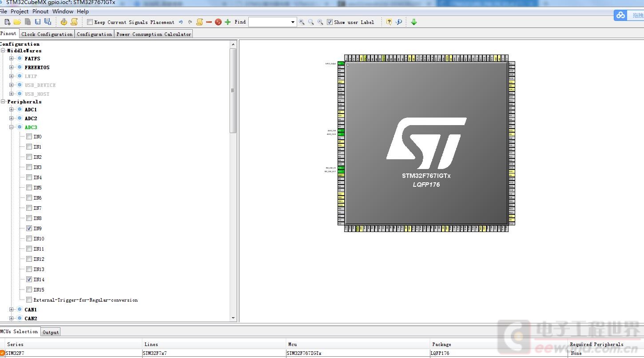Uncheck ADC3 IN9 checkbox

pyautogui.click(x=29, y=228)
